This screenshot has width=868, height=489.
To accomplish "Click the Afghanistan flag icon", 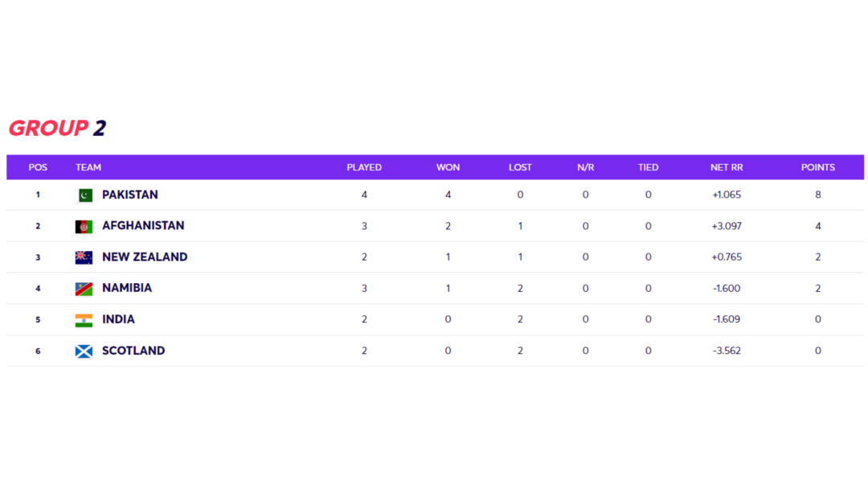I will click(x=84, y=227).
